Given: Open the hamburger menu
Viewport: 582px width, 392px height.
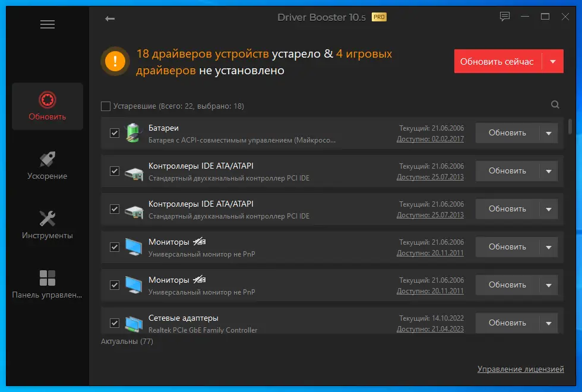Looking at the screenshot, I should coord(47,24).
